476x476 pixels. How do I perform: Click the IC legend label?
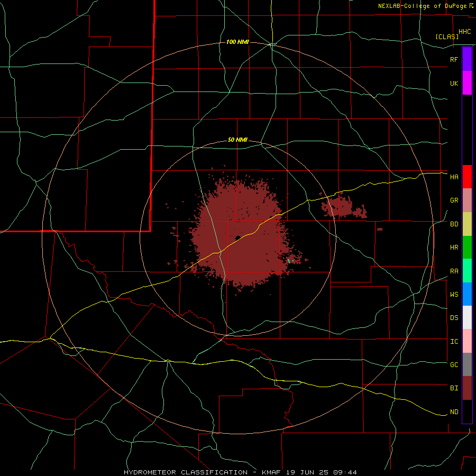(x=454, y=342)
